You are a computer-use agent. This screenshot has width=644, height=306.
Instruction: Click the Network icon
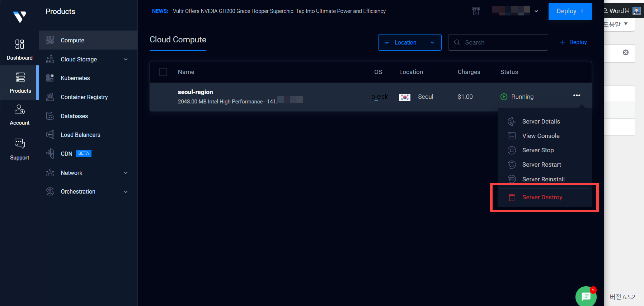50,172
